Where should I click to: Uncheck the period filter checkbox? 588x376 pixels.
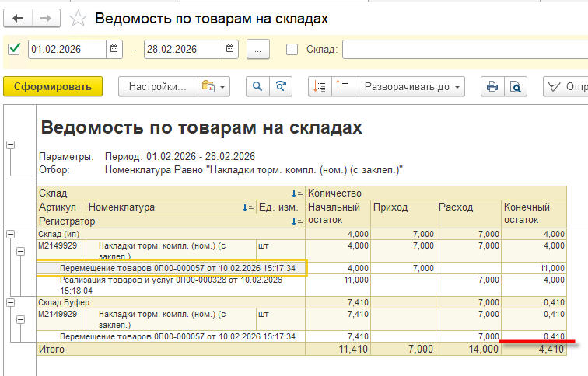click(14, 49)
